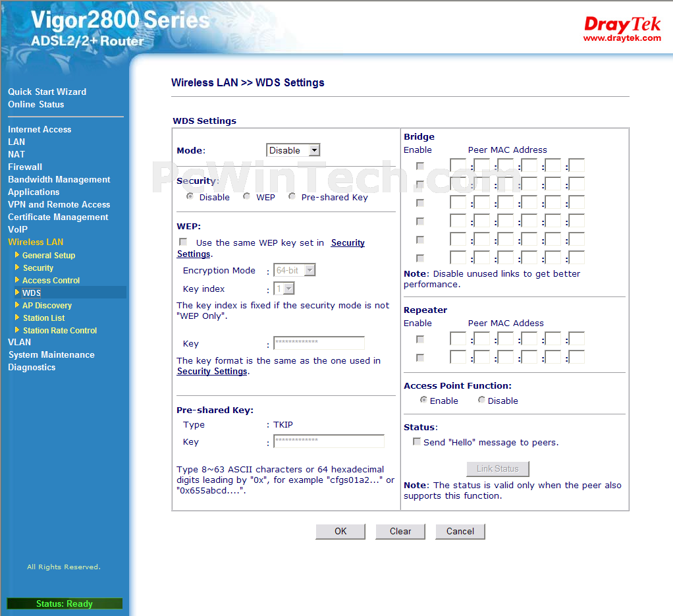673x616 pixels.
Task: Check Send Hello message to peers
Action: coord(417,441)
